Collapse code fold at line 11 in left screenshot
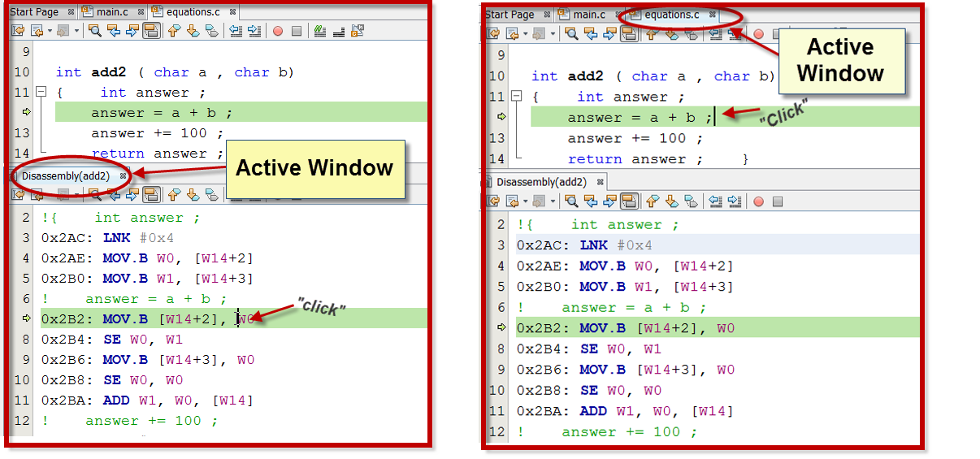Image resolution: width=980 pixels, height=459 pixels. (x=41, y=93)
